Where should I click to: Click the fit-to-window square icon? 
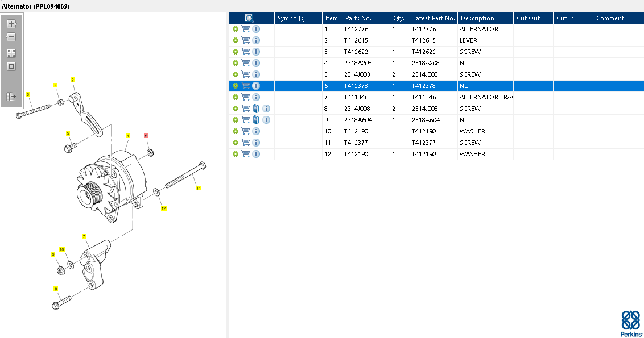click(x=11, y=66)
